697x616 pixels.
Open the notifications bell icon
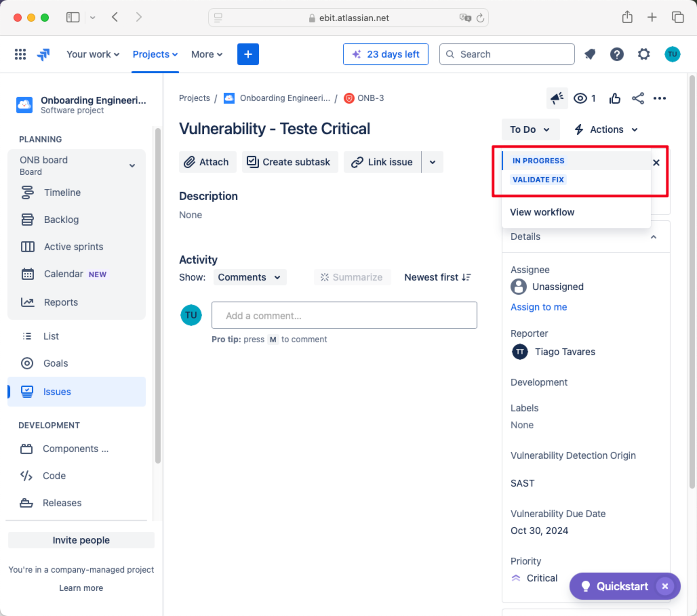point(589,54)
